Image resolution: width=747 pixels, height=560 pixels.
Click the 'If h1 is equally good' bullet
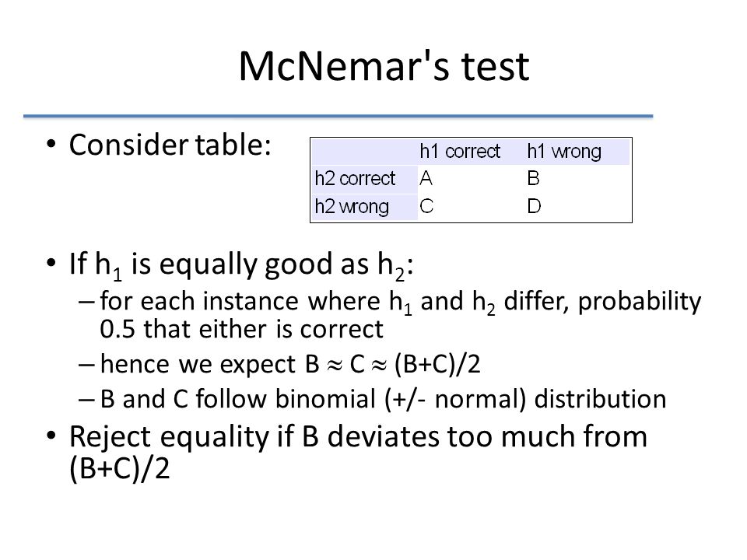[241, 264]
